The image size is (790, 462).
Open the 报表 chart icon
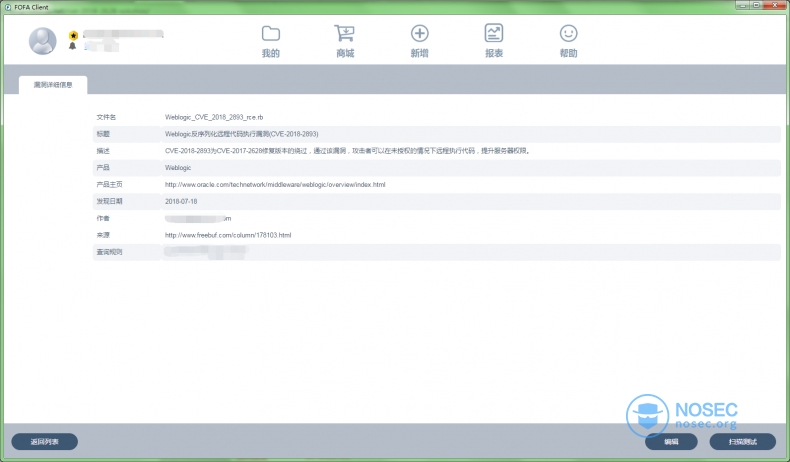(494, 34)
